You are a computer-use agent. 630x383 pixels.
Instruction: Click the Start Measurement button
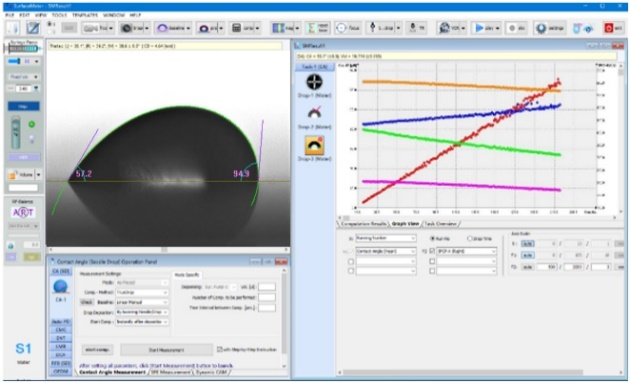166,350
